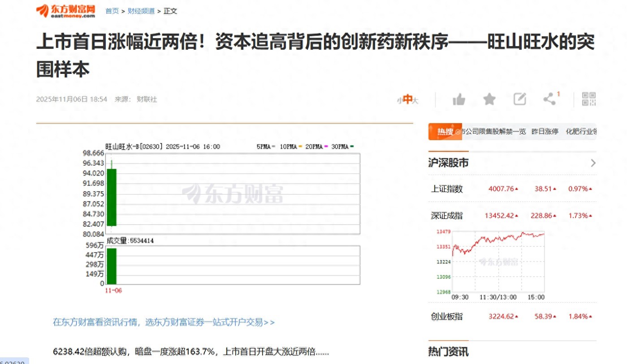Expand 沪深股市 section with arrow
The height and width of the screenshot is (364, 627).
[593, 163]
